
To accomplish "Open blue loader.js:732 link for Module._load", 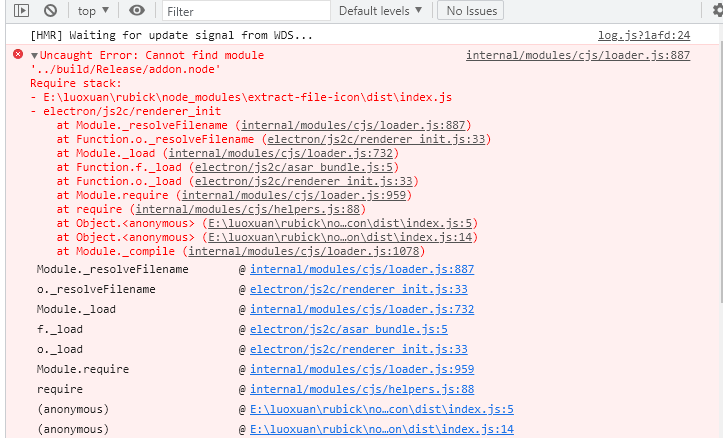I will click(x=362, y=309).
